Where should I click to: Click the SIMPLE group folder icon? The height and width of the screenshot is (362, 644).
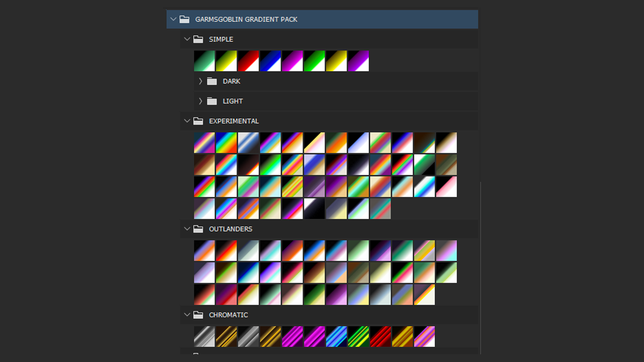click(x=198, y=39)
